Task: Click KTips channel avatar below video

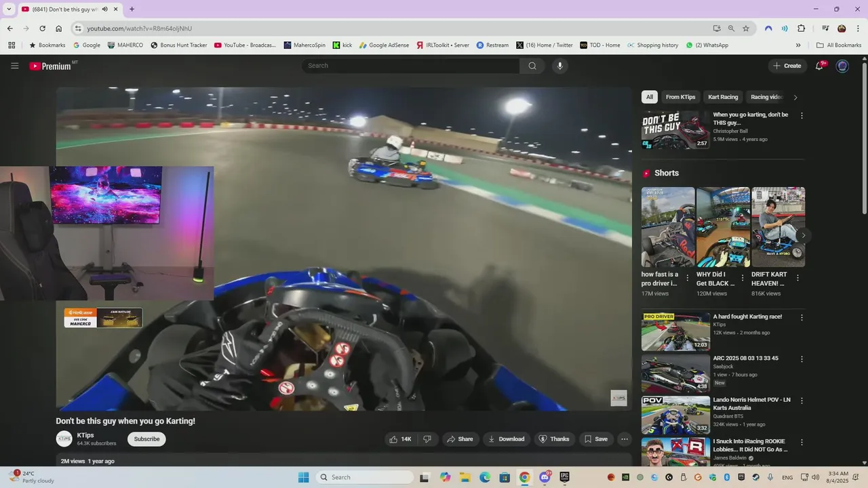Action: pyautogui.click(x=64, y=439)
